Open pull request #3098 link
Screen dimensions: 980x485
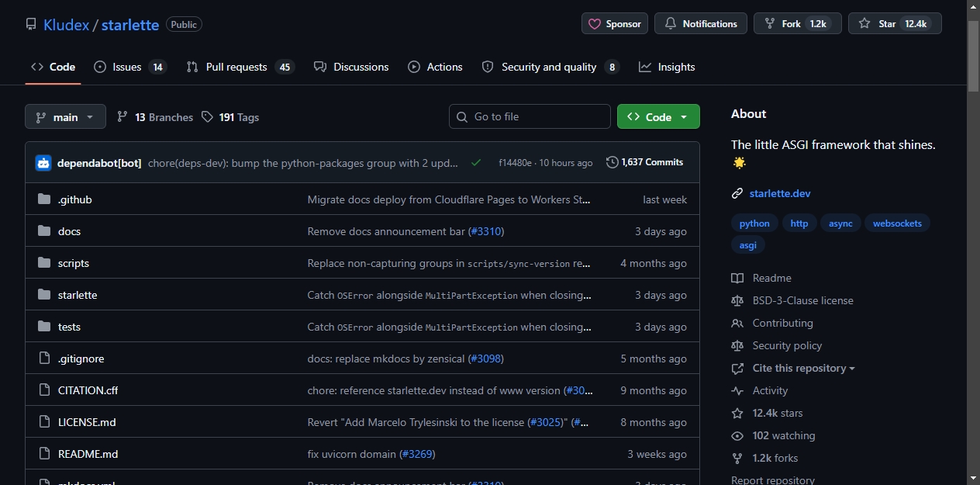coord(485,359)
